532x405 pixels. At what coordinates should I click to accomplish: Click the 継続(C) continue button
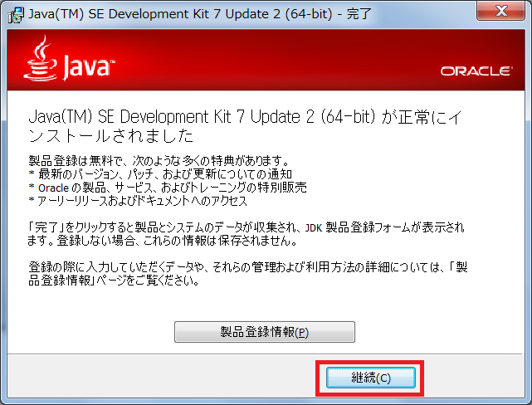(x=370, y=378)
